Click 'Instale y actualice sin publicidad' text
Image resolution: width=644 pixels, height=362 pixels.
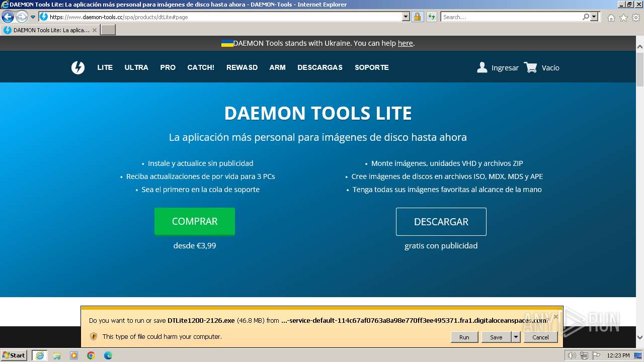pos(201,163)
